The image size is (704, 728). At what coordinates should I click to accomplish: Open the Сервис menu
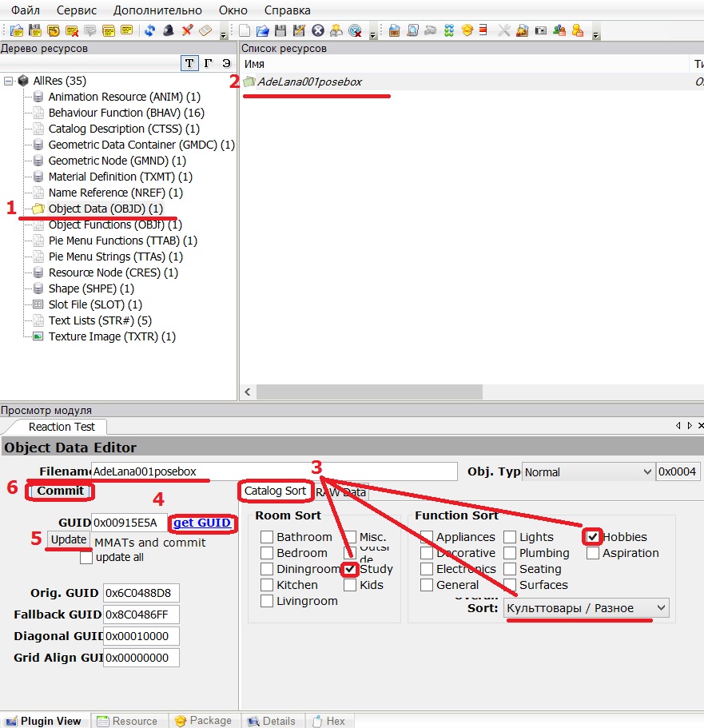click(77, 10)
